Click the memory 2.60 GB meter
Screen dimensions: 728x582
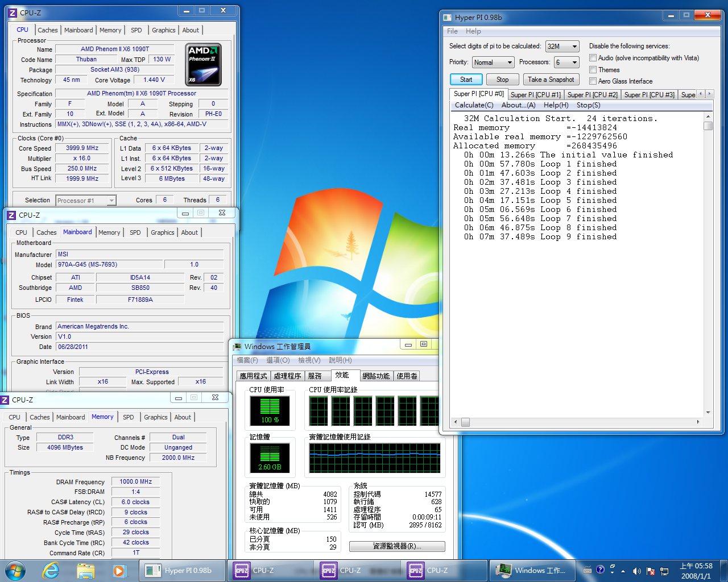[270, 458]
